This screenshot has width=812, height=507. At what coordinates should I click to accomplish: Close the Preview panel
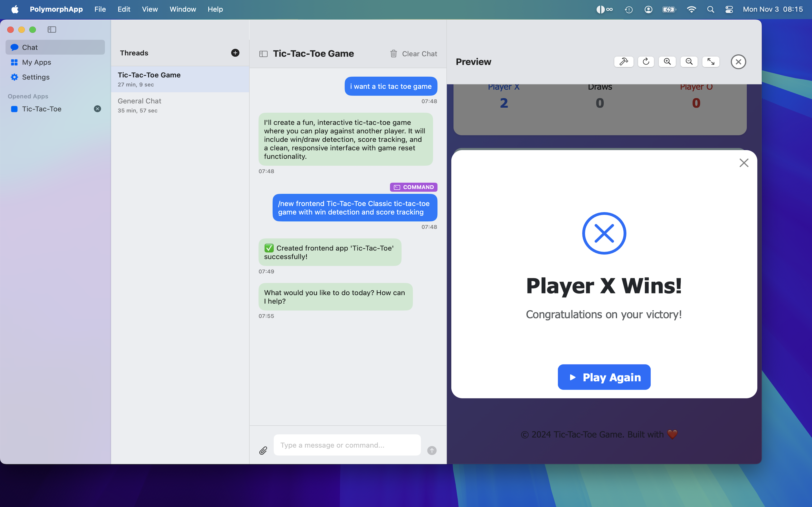pos(738,62)
